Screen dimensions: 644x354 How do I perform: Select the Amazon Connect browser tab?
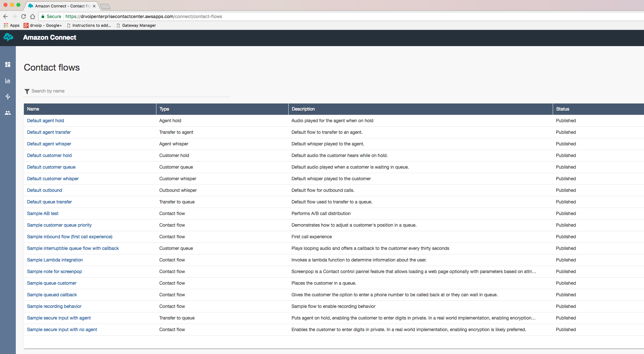click(61, 6)
